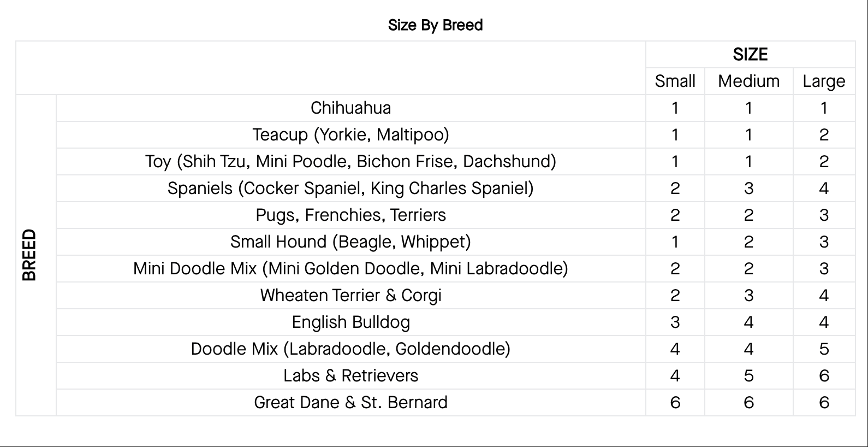Select the Mini Doodle Mix row label
This screenshot has height=447, width=868.
[350, 268]
